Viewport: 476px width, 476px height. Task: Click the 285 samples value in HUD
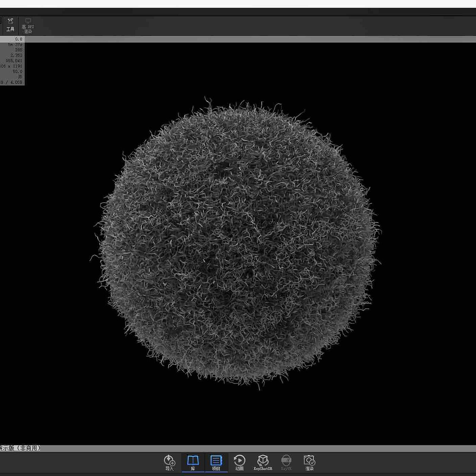[18, 50]
